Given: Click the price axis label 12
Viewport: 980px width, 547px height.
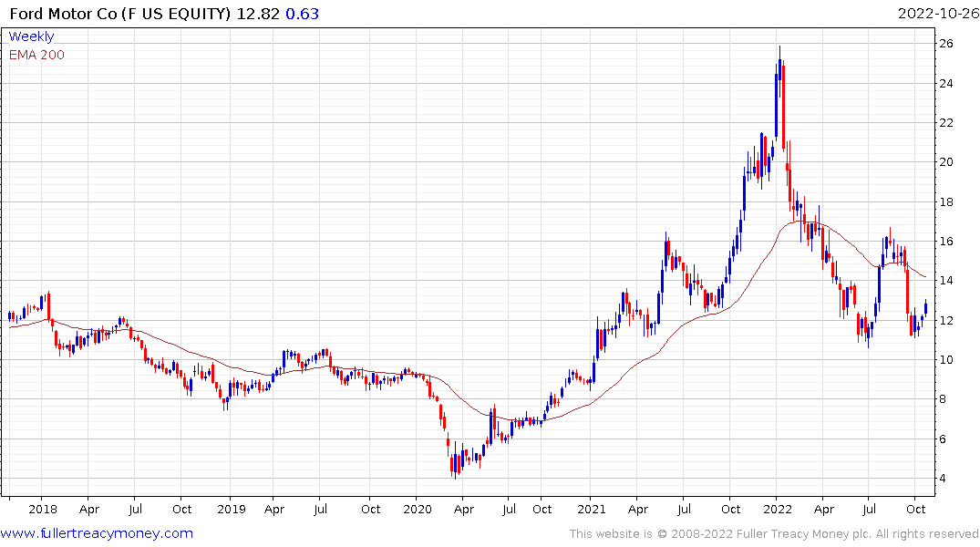Looking at the screenshot, I should coord(946,321).
